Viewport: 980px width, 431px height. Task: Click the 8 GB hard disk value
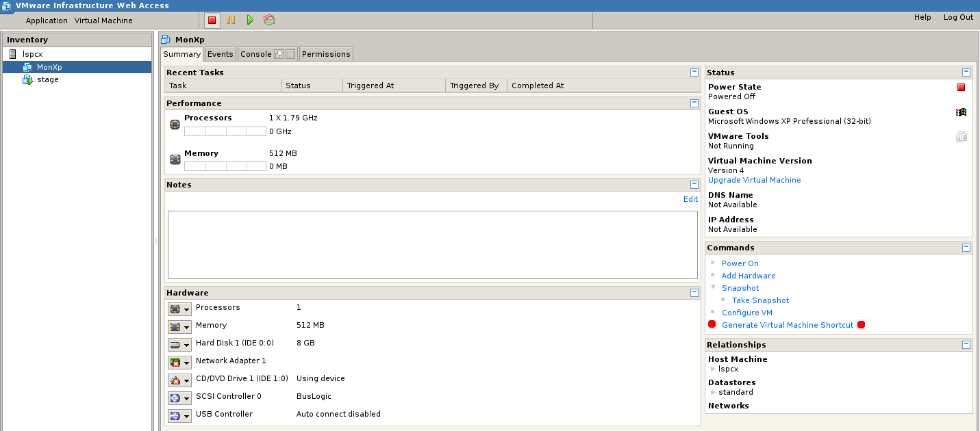305,343
